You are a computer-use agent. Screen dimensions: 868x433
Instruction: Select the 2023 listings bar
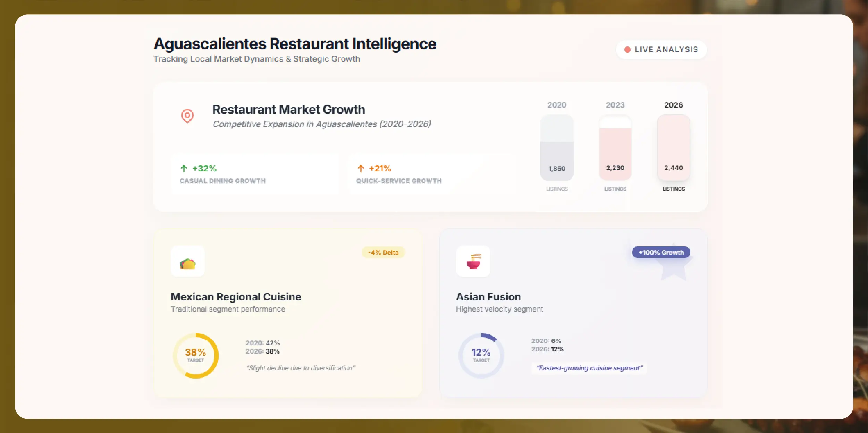[x=615, y=148]
